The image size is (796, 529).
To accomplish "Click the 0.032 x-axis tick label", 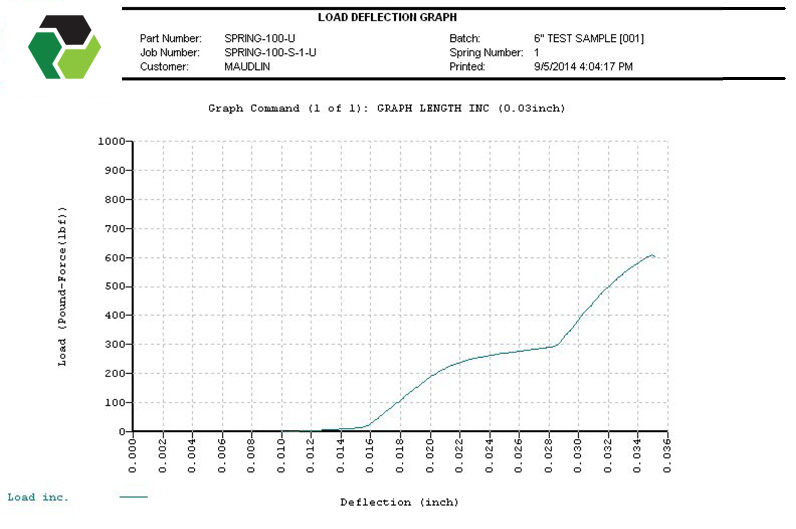I will coord(608,456).
